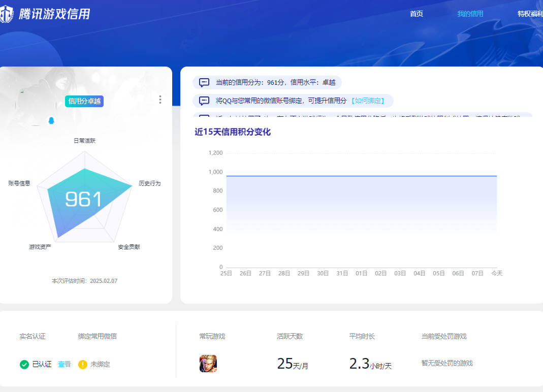Click the 07日 date on the x-axis
Image resolution: width=543 pixels, height=392 pixels.
point(477,274)
